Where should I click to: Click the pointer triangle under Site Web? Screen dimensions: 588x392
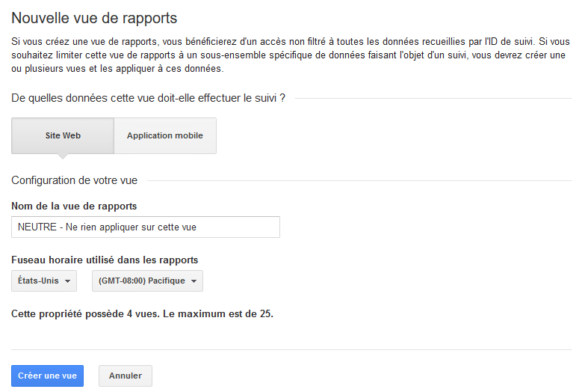pos(63,156)
